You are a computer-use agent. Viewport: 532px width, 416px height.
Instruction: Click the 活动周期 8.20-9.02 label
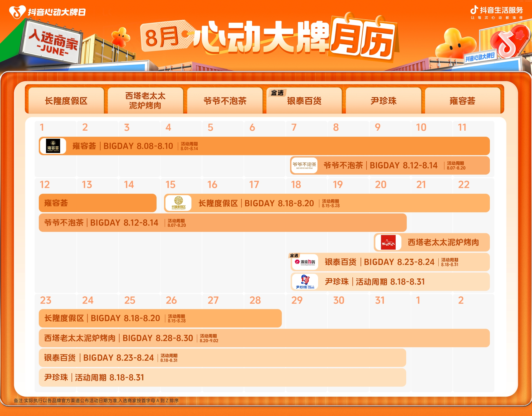[x=209, y=338]
